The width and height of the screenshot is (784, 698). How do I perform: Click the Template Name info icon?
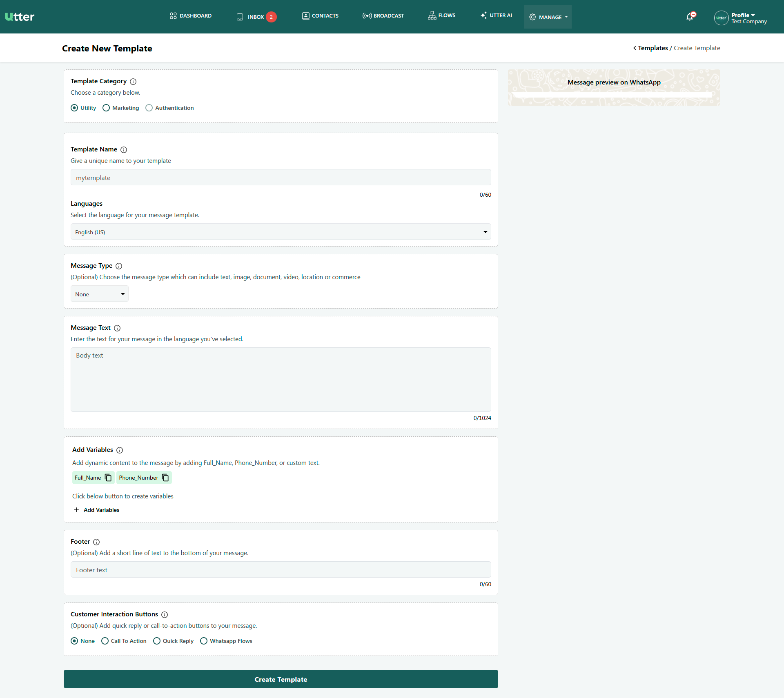(124, 149)
